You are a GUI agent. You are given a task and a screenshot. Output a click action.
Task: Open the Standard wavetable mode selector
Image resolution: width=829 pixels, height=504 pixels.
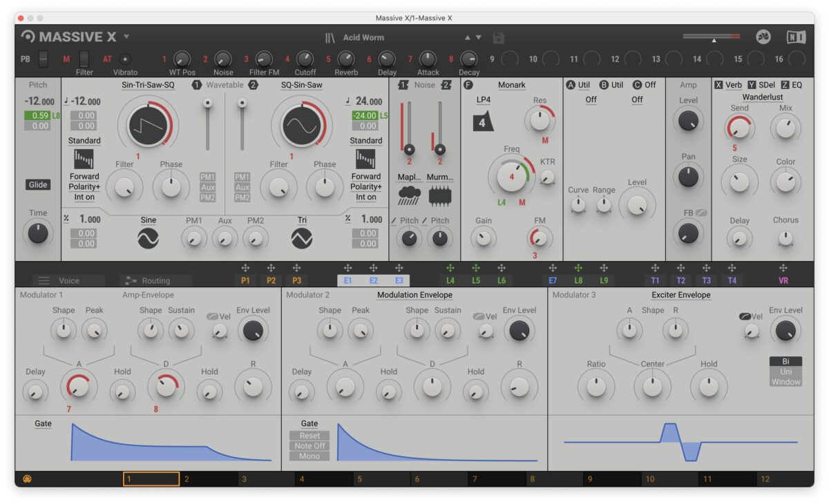pos(85,140)
